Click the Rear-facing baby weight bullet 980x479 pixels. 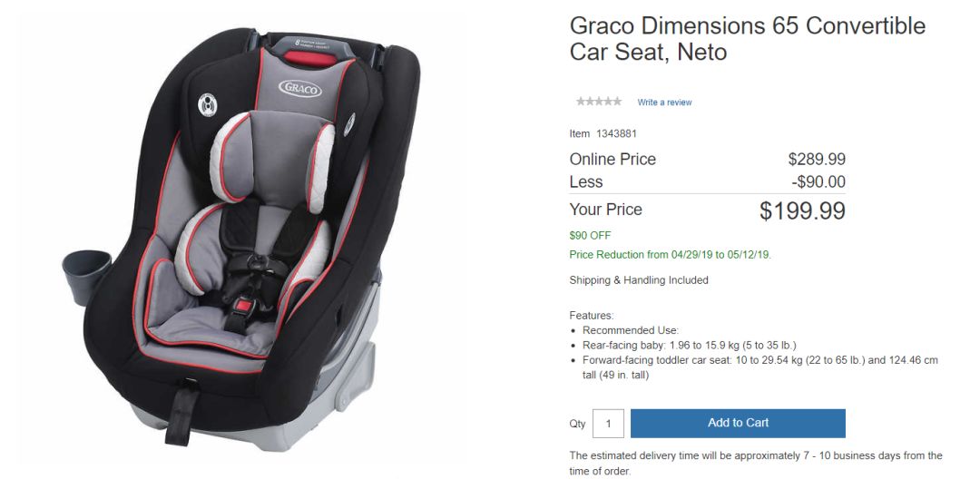click(690, 346)
